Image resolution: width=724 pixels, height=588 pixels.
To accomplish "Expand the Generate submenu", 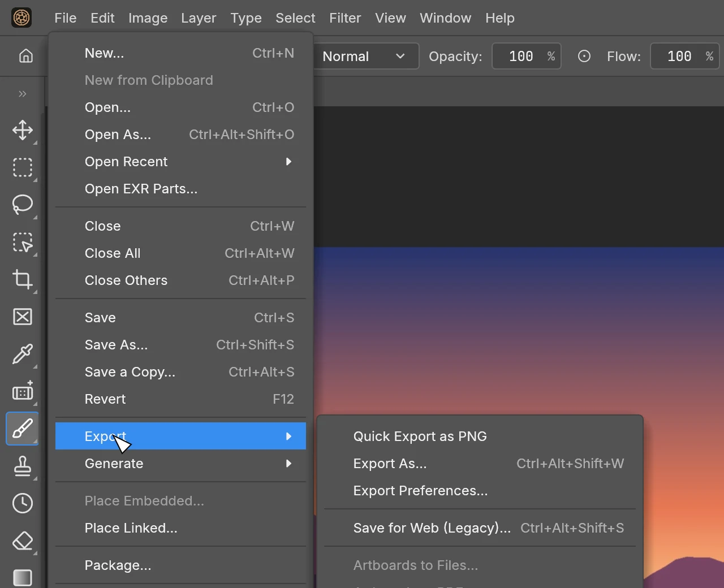I will (180, 464).
